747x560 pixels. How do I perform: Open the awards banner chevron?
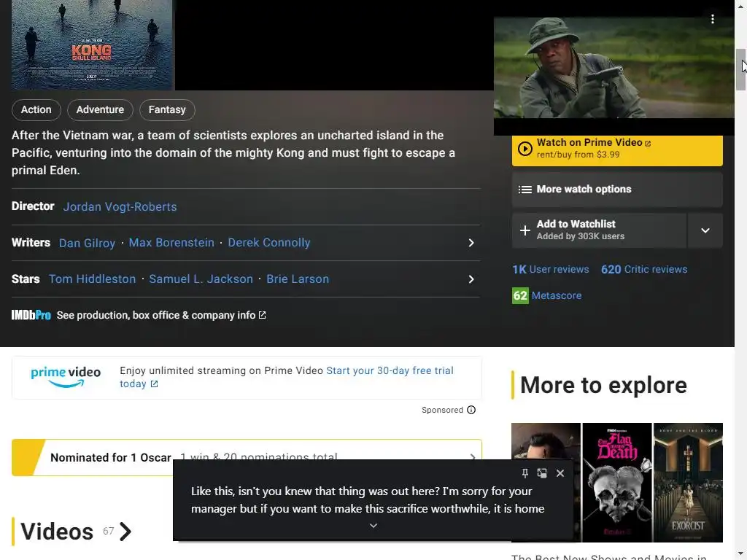[472, 457]
